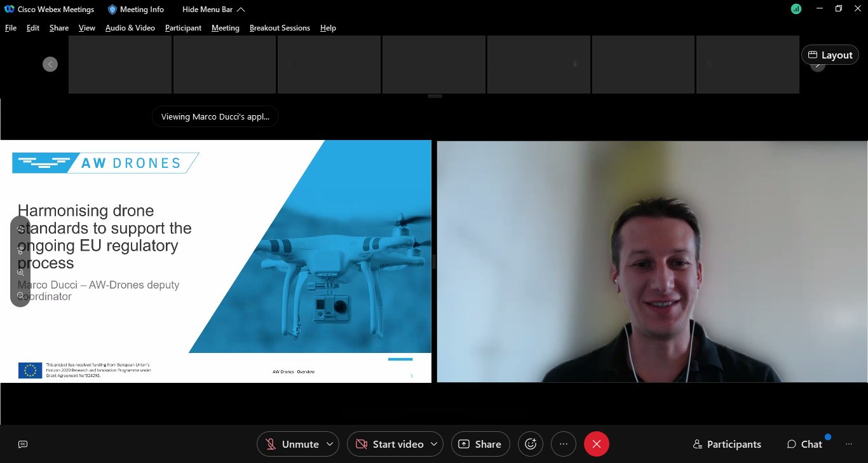Click the Viewing Marco Ducci's application pill
The width and height of the screenshot is (868, 463).
pyautogui.click(x=215, y=116)
